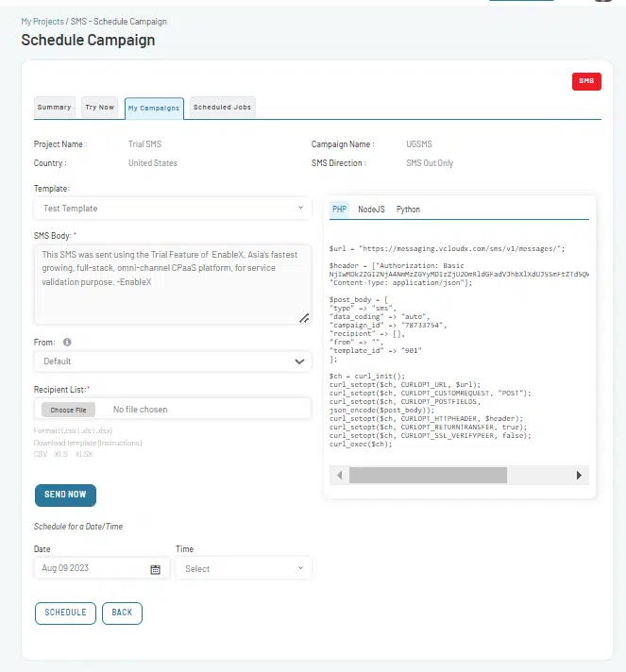Open the calendar icon in Date field
626x672 pixels.
click(155, 569)
